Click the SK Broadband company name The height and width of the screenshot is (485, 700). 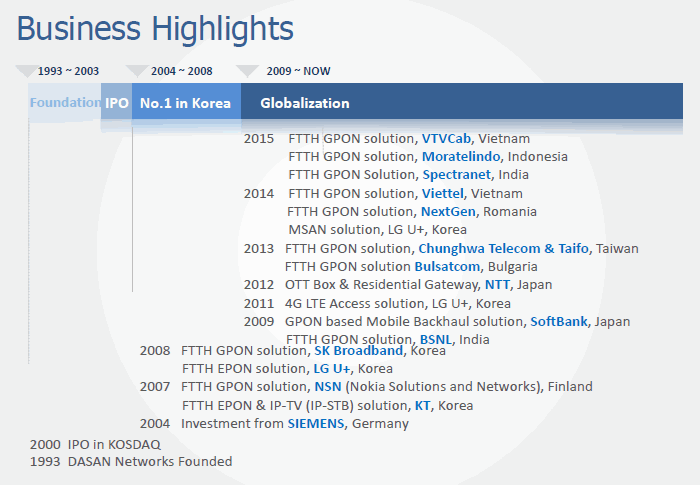click(358, 351)
